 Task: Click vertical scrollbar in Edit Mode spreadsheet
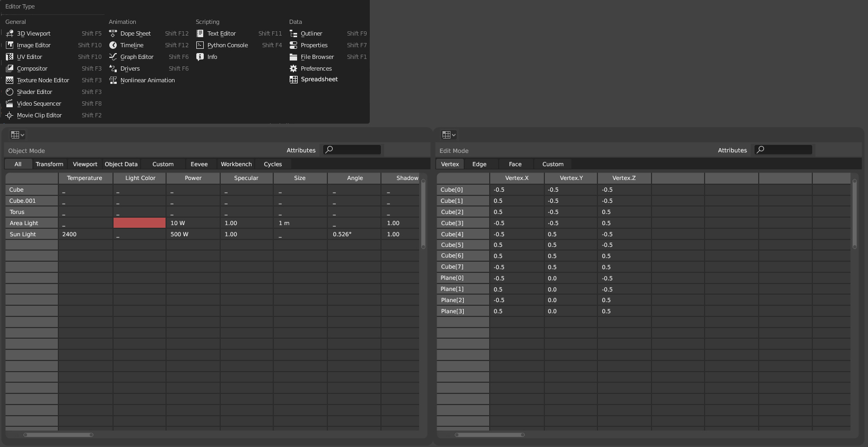[854, 213]
